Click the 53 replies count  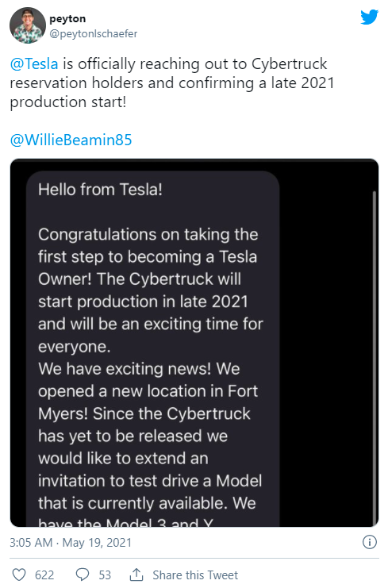(x=105, y=575)
